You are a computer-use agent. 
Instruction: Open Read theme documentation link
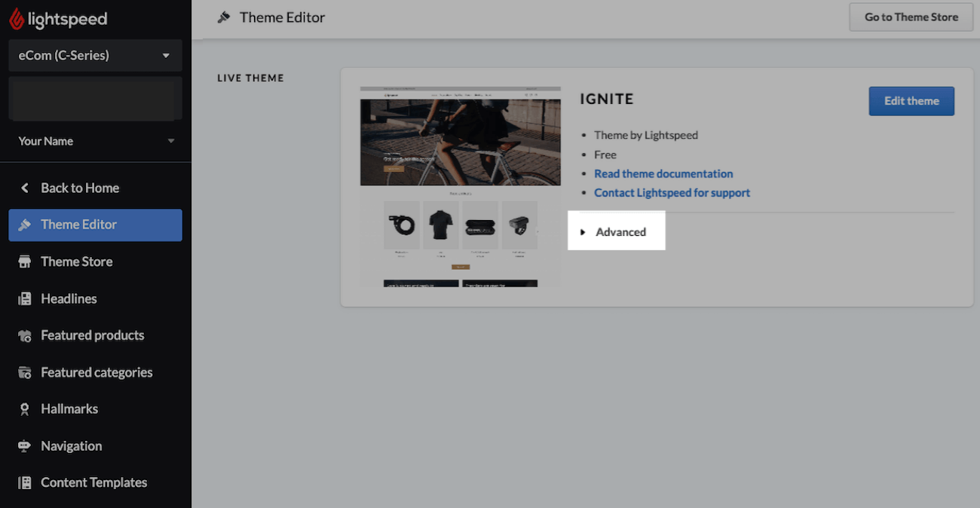coord(663,173)
